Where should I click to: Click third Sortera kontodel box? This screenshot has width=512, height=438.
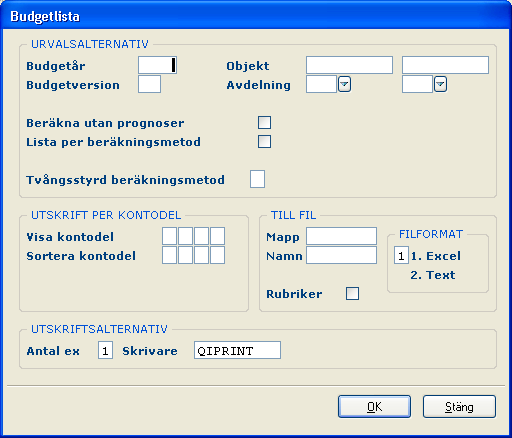[201, 255]
